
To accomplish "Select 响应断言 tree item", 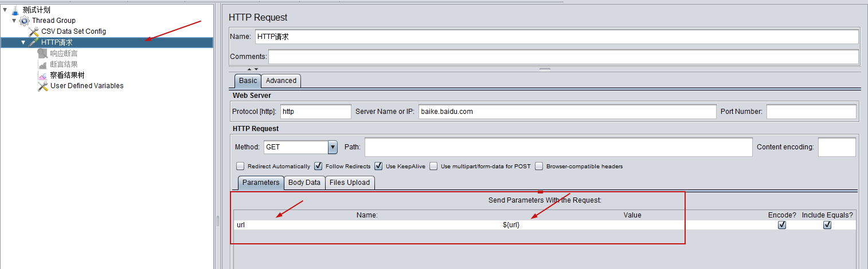I will point(64,53).
